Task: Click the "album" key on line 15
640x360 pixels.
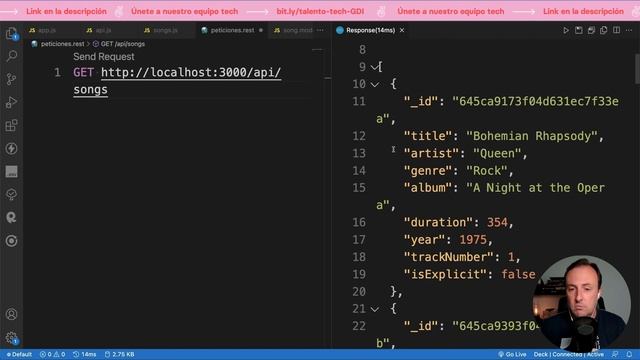Action: tap(428, 188)
